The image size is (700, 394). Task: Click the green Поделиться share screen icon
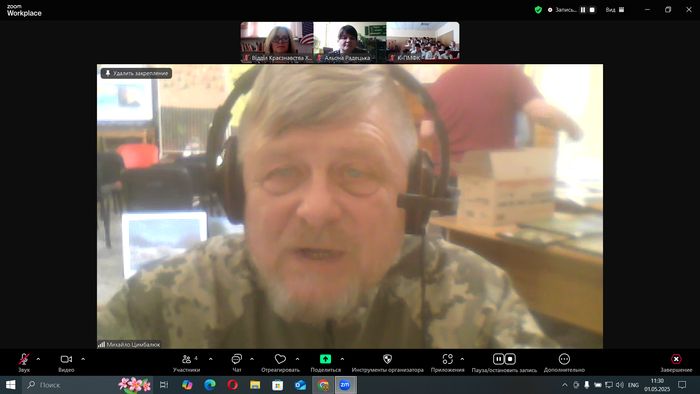[325, 359]
